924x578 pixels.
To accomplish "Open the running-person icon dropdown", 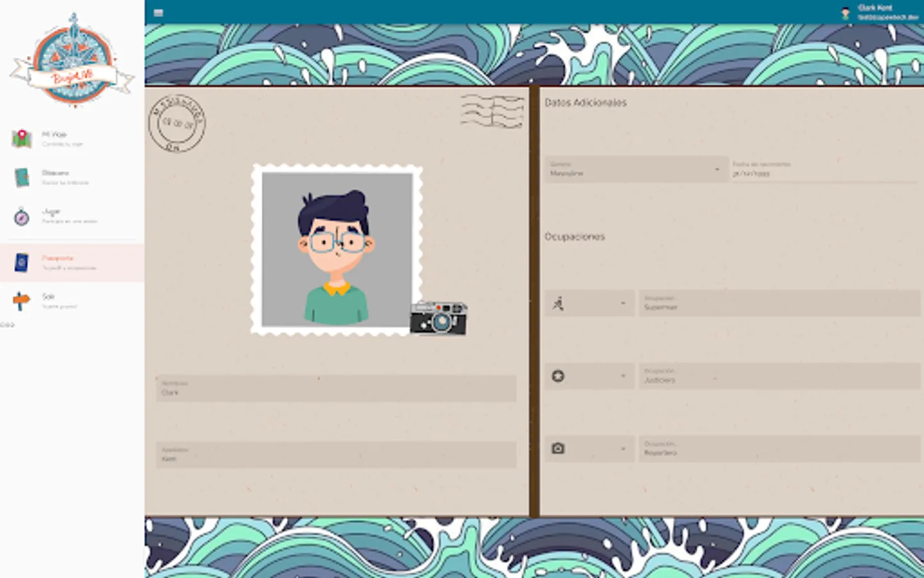I will tap(590, 303).
